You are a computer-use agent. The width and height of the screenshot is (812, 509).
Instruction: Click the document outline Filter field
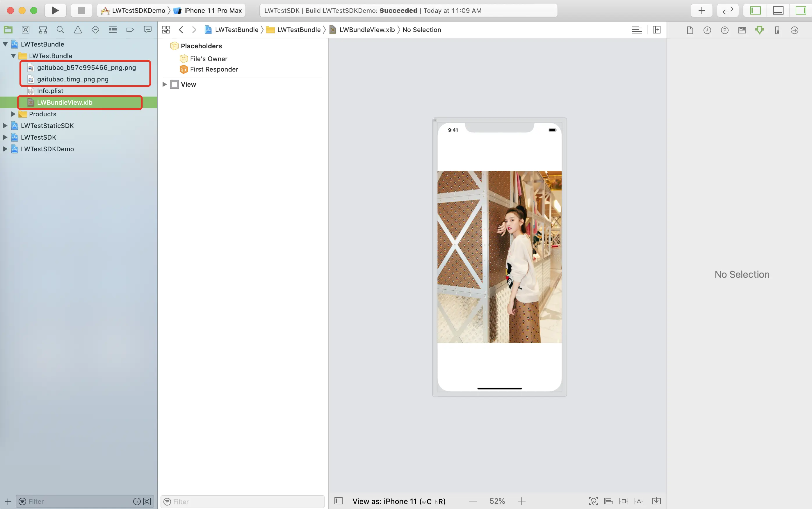[x=242, y=502]
